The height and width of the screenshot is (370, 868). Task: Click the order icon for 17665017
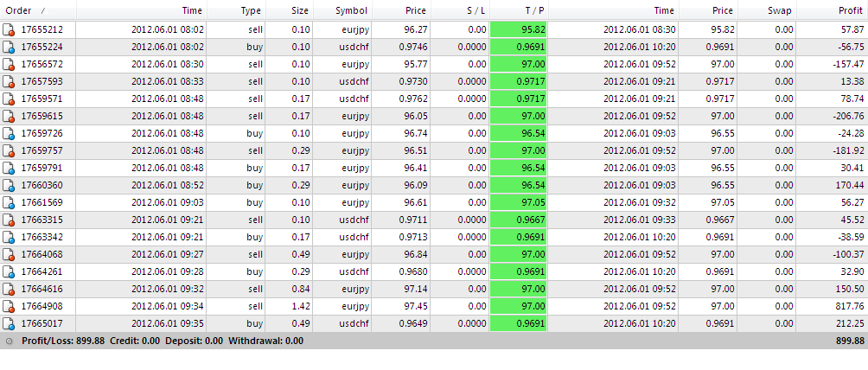tap(9, 323)
